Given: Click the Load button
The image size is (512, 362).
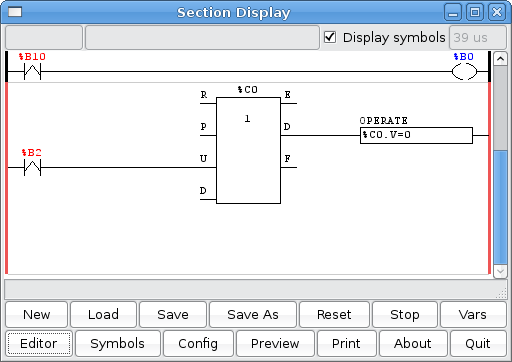Looking at the screenshot, I should pos(103,314).
